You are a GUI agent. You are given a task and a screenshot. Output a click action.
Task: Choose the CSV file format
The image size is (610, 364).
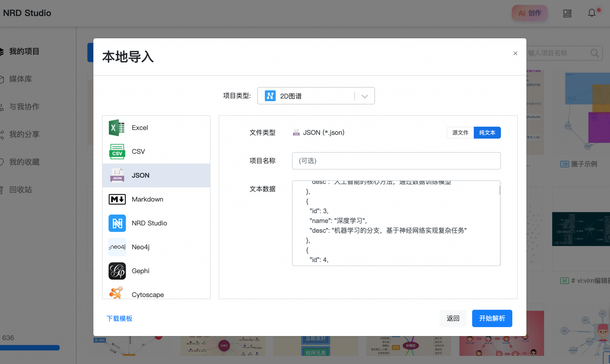(138, 151)
